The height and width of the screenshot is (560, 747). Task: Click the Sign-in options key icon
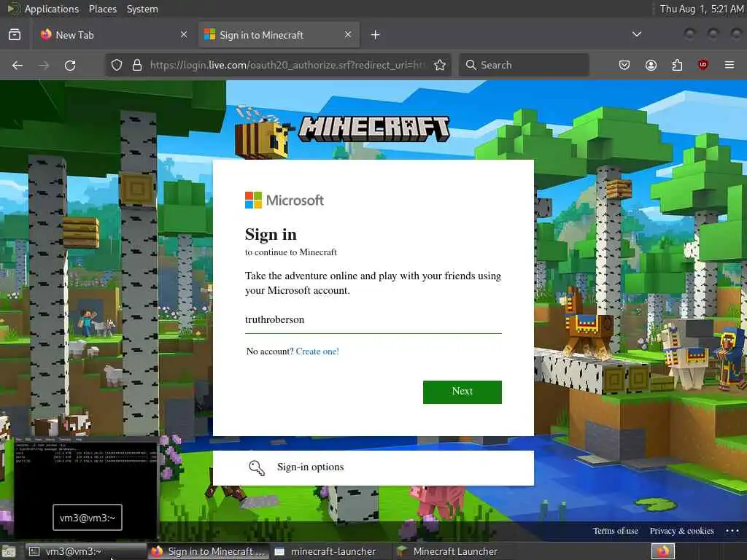pos(257,467)
